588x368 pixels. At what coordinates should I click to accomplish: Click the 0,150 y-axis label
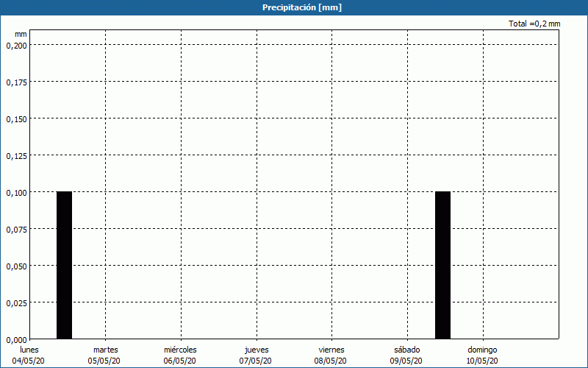16,119
